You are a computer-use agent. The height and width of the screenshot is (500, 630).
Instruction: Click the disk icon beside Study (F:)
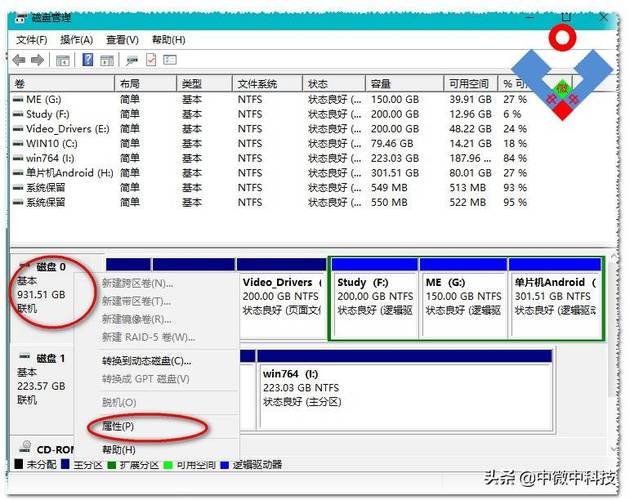pos(18,114)
